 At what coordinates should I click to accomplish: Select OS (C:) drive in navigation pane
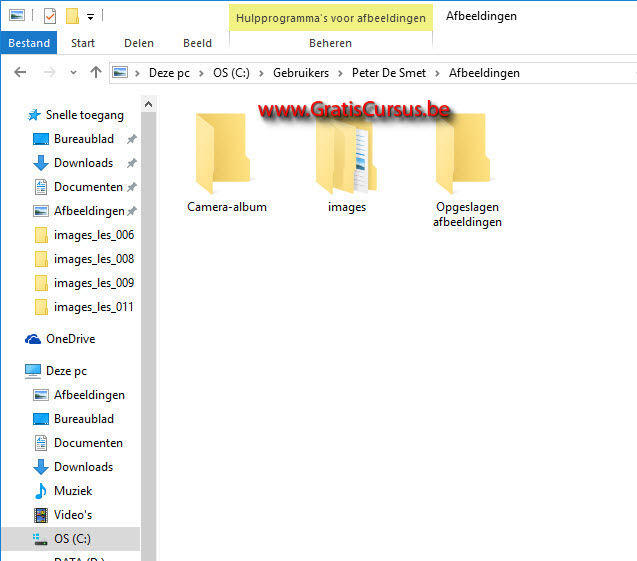coord(72,539)
